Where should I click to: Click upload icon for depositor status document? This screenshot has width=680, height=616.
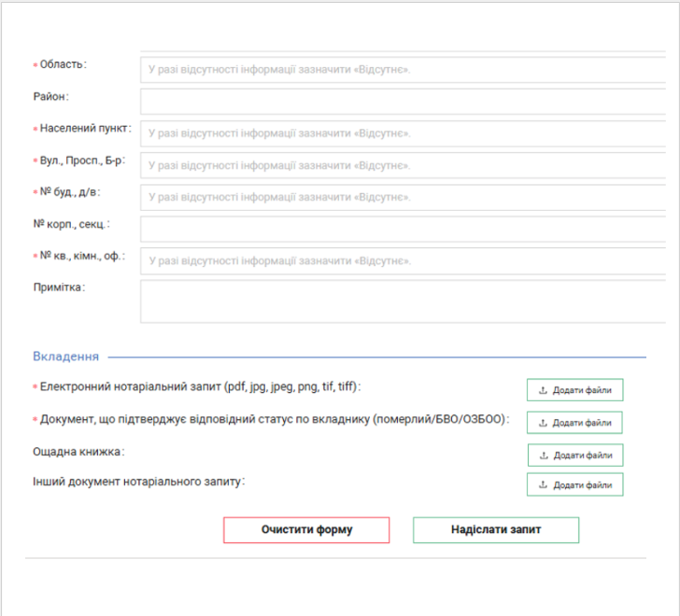(543, 423)
